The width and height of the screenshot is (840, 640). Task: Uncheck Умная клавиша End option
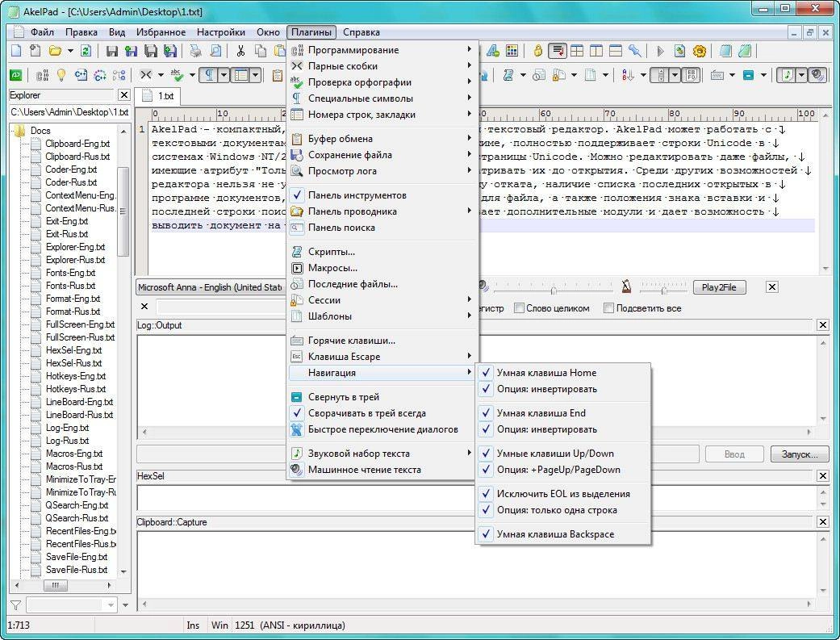coord(562,412)
